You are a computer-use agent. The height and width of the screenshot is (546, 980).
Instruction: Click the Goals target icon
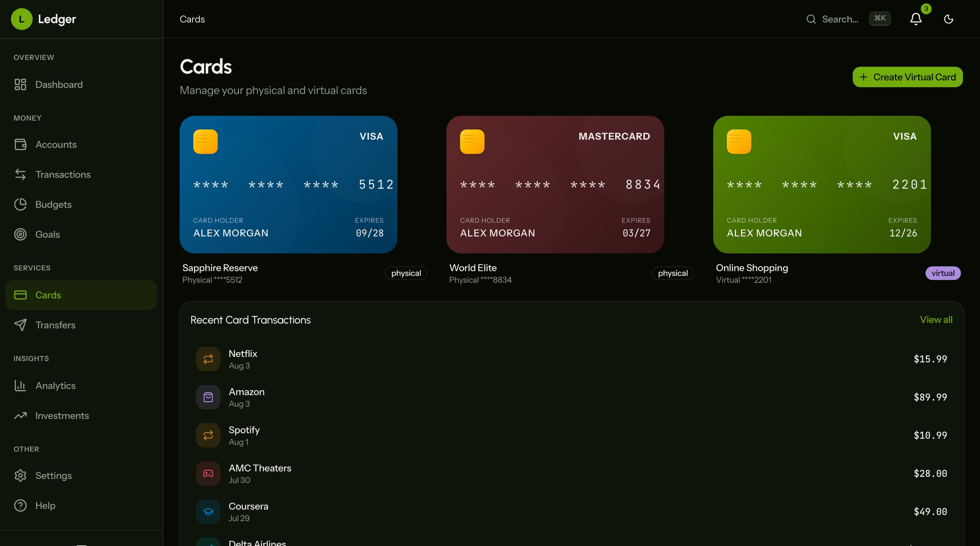click(x=20, y=235)
